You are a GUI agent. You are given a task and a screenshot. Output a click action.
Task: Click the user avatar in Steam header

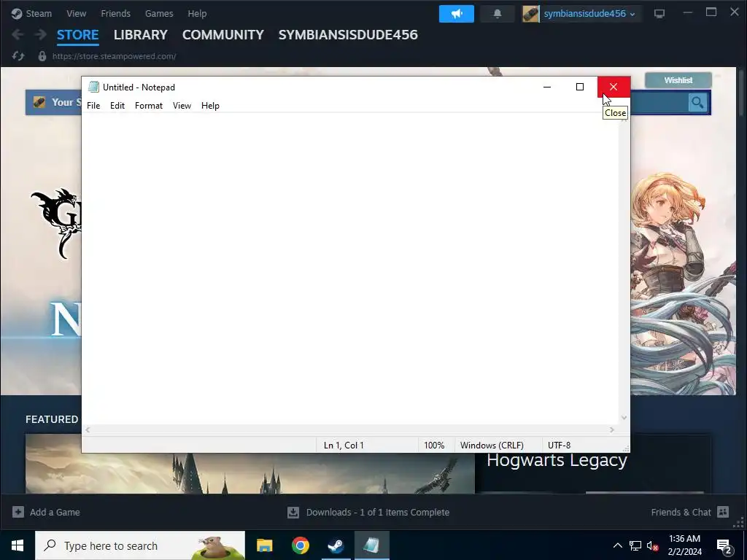click(x=530, y=14)
